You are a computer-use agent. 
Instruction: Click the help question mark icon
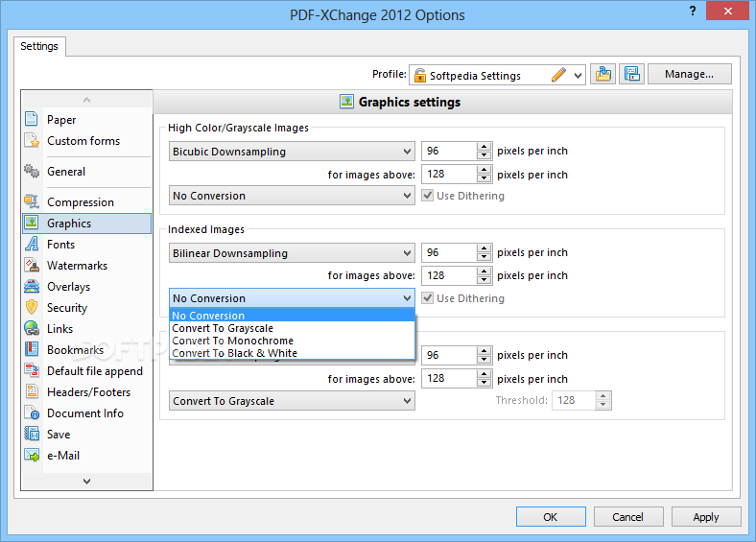(693, 11)
